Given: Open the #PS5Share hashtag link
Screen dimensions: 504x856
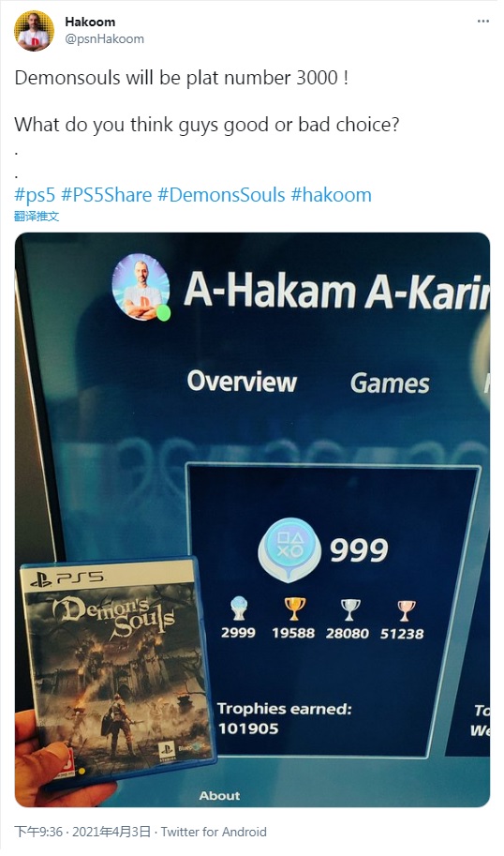Looking at the screenshot, I should pos(107,195).
